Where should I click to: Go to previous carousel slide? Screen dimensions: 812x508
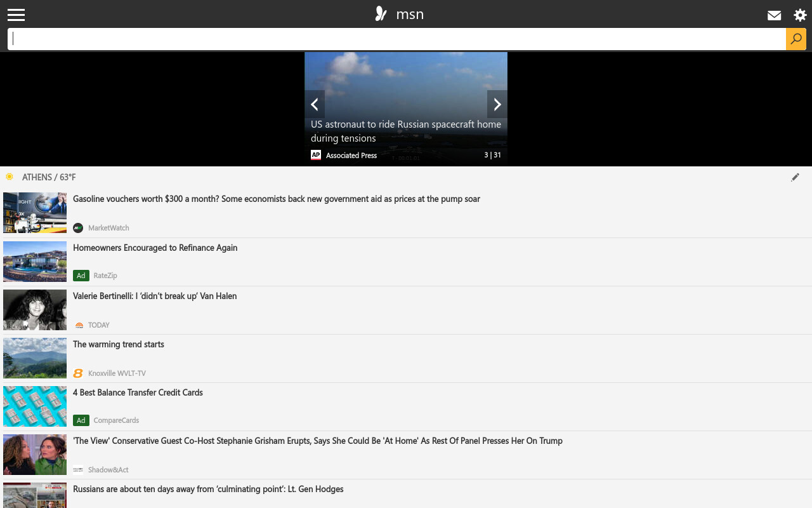[315, 104]
